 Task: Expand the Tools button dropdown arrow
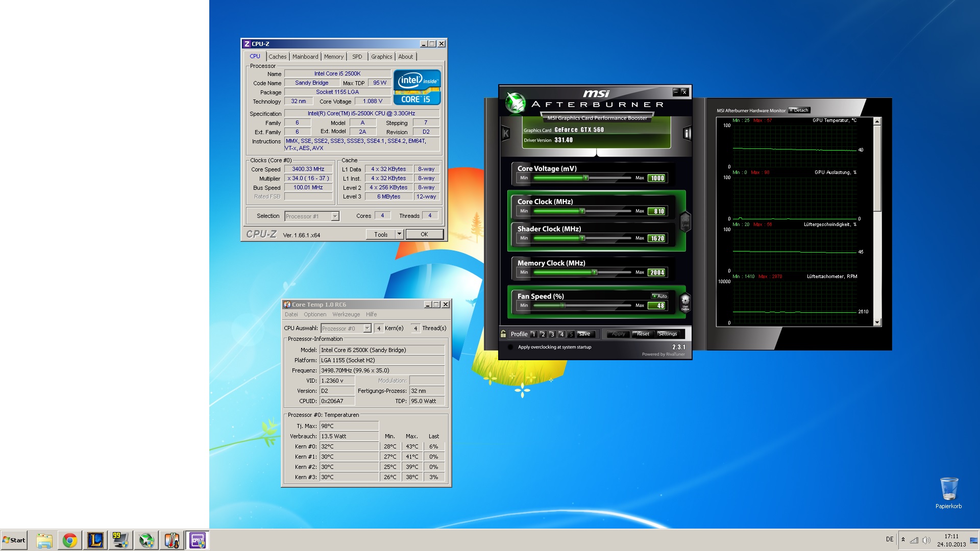point(399,234)
